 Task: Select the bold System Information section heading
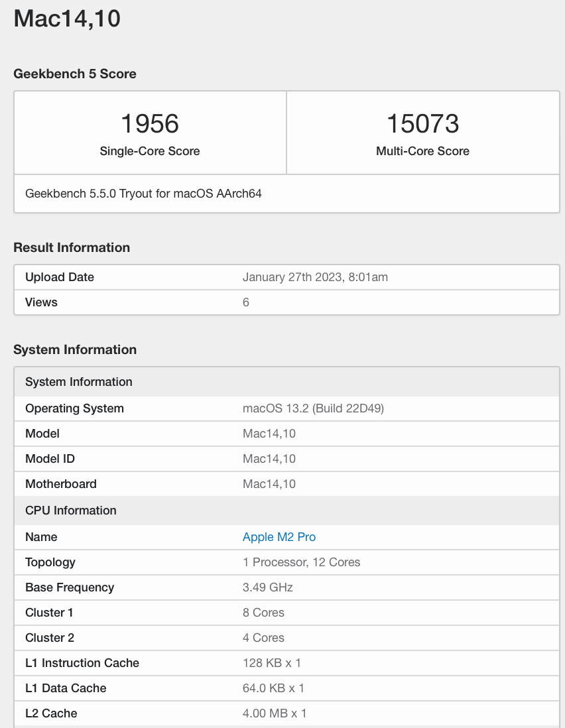(x=75, y=349)
